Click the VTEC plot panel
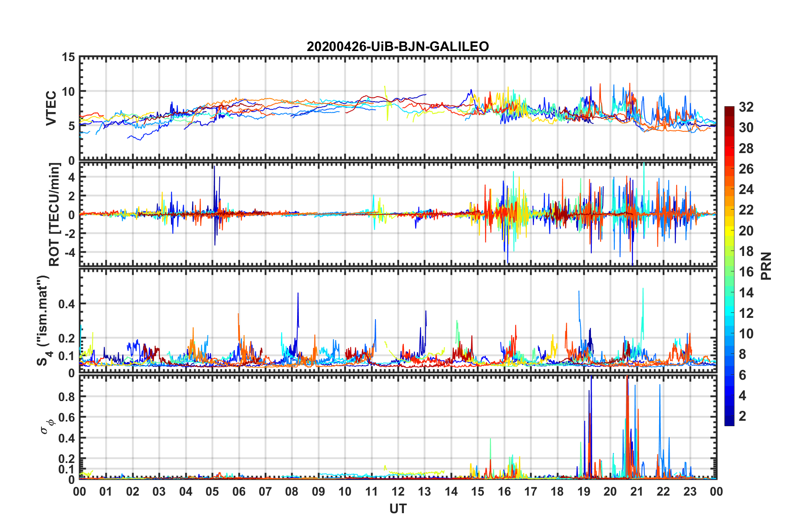The image size is (796, 532). pyautogui.click(x=398, y=108)
